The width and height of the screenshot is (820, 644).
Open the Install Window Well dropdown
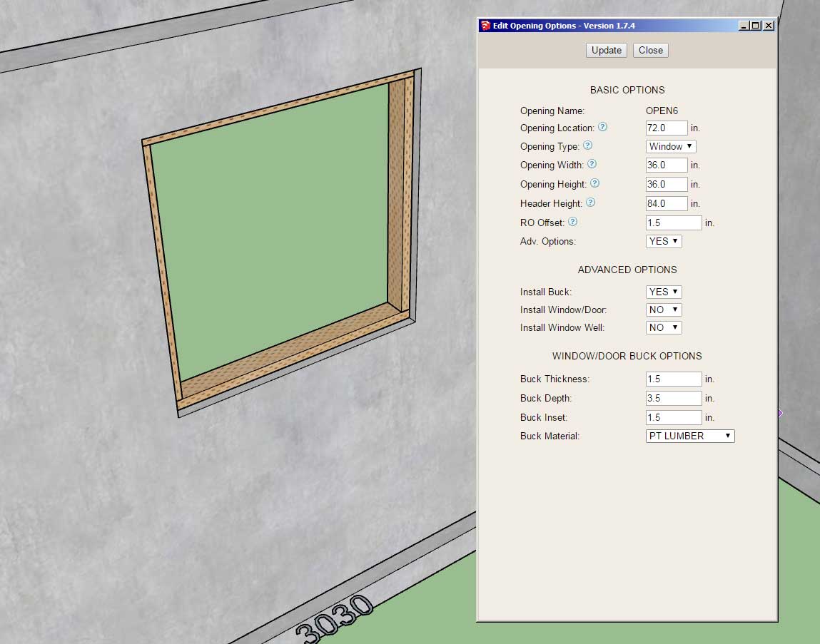coord(664,327)
